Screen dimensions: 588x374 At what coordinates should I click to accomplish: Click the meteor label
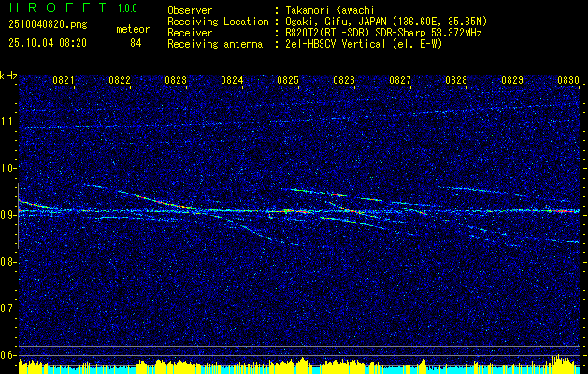(133, 29)
